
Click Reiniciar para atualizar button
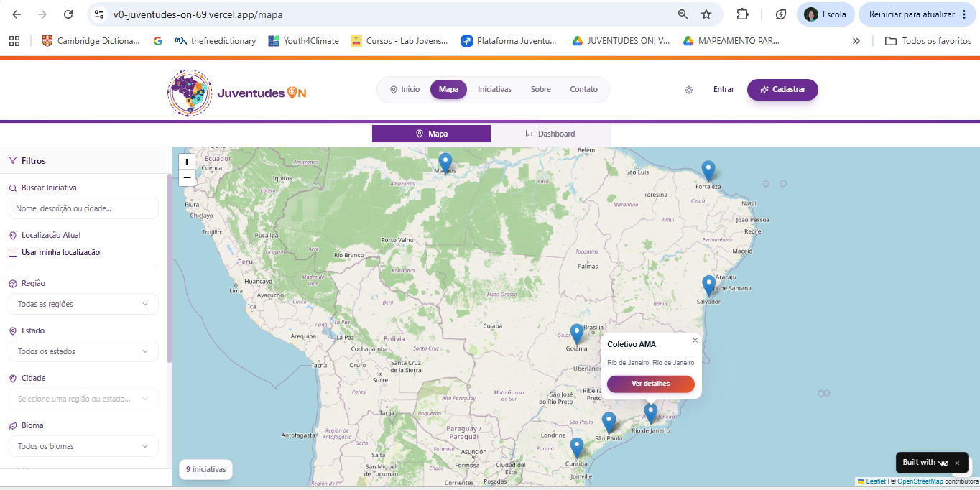tap(917, 14)
